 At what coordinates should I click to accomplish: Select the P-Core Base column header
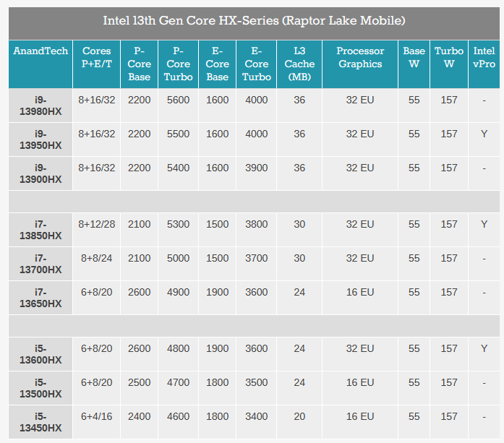coord(139,64)
